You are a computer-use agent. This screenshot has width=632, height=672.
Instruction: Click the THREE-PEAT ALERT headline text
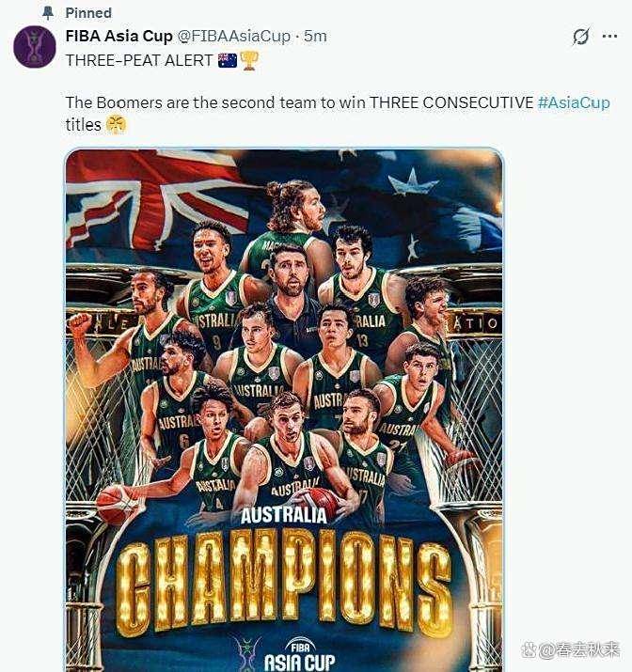(139, 60)
